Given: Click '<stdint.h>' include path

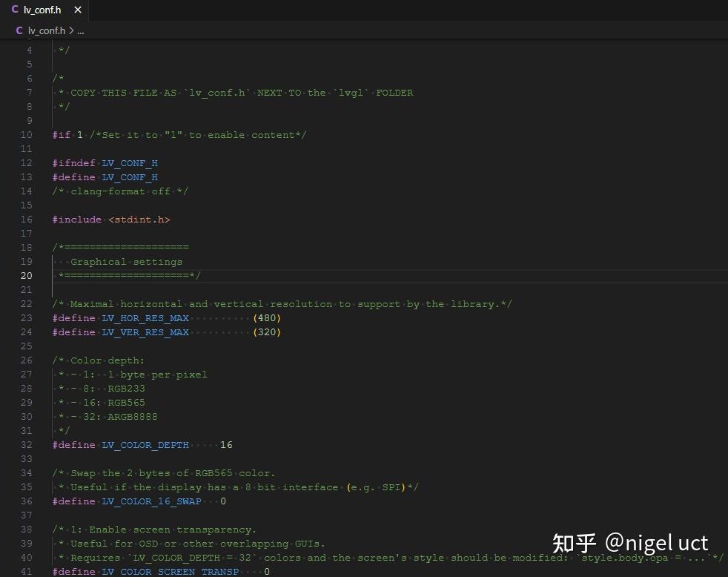Looking at the screenshot, I should point(139,220).
